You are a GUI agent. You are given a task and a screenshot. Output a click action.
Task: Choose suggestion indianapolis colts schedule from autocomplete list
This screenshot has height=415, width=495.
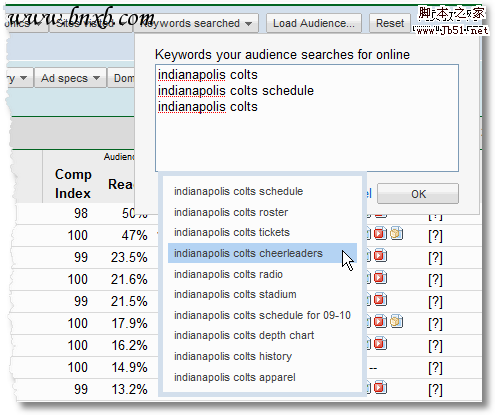[262, 191]
